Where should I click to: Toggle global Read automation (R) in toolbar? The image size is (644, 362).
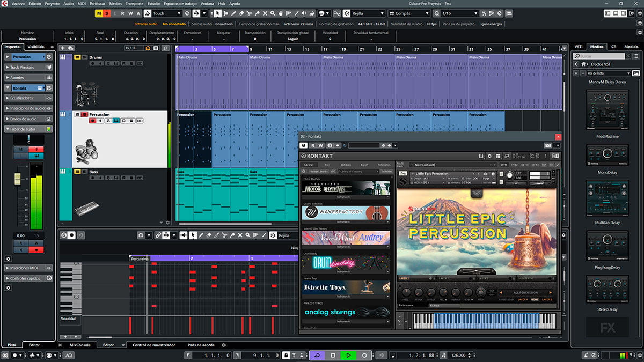point(123,13)
